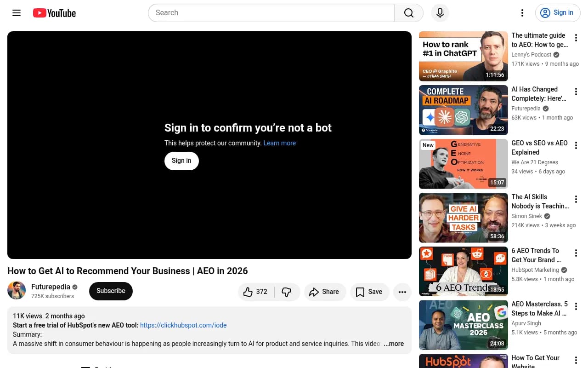Open 'How to rank #1 in ChatGPT' thumbnail
This screenshot has height=368, width=588.
[x=464, y=56]
